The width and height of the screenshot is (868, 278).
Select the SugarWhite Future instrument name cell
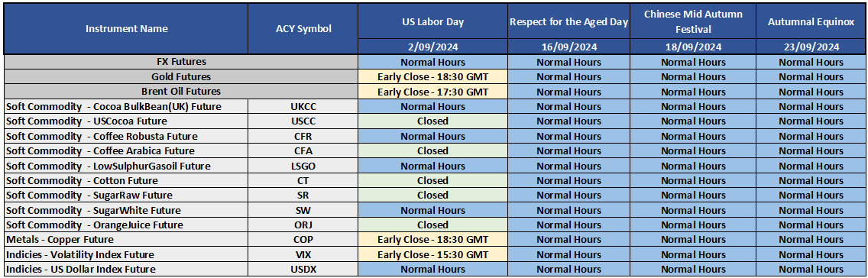coord(126,210)
